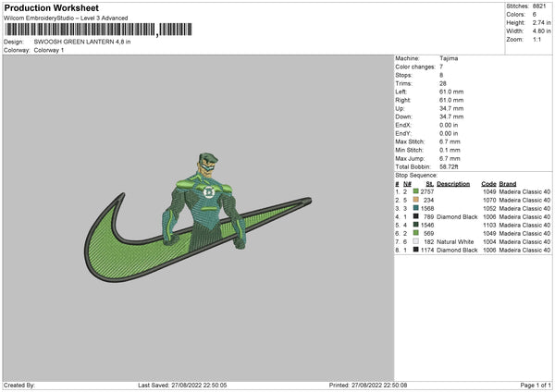Click the Stitches value '8821'
555x392 pixels.
click(x=539, y=6)
